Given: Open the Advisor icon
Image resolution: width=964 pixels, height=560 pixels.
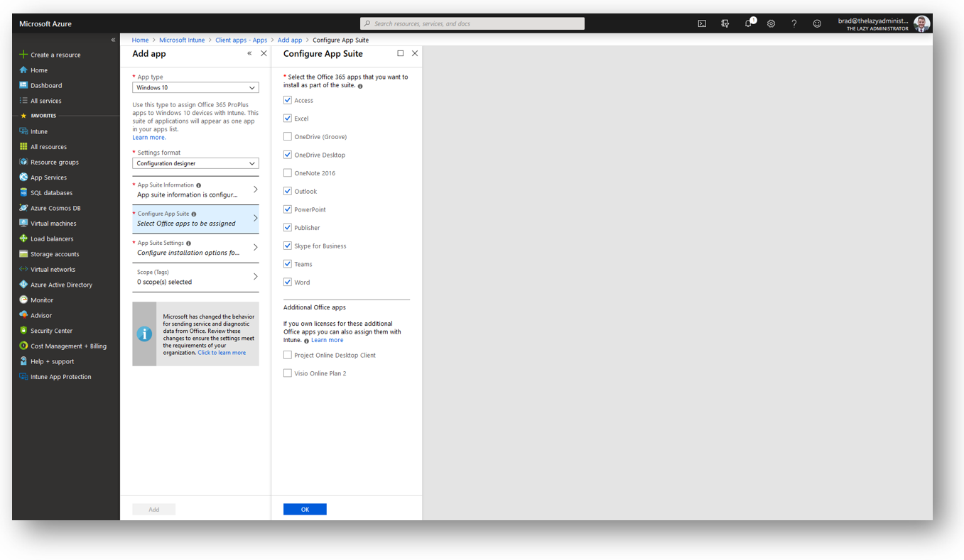Looking at the screenshot, I should coord(23,315).
